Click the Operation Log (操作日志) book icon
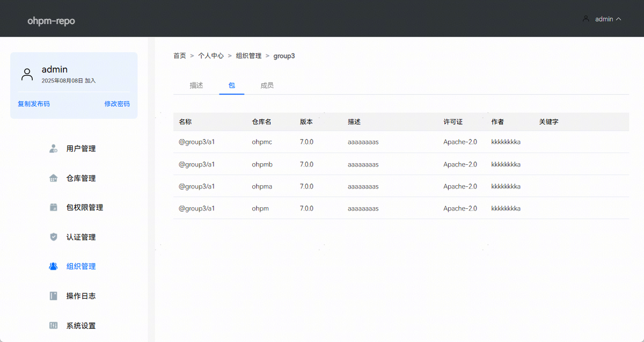Screen dimensions: 644x342 [53, 296]
